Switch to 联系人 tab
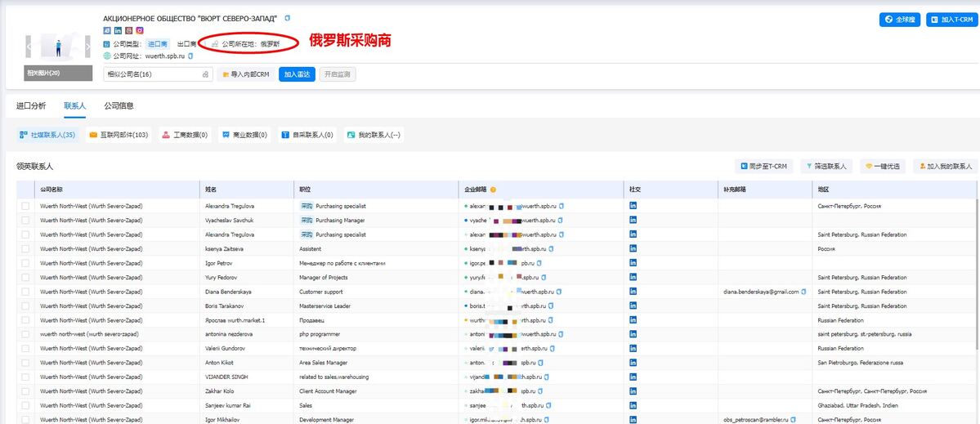 pyautogui.click(x=74, y=105)
